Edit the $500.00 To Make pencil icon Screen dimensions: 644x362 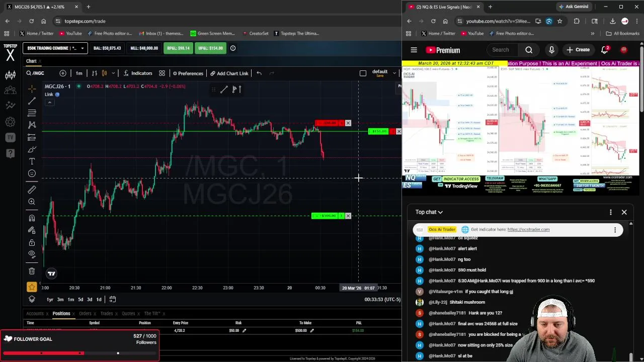pos(311,331)
